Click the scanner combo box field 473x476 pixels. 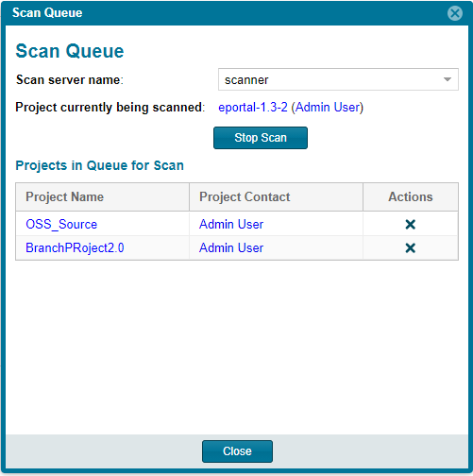[x=338, y=79]
